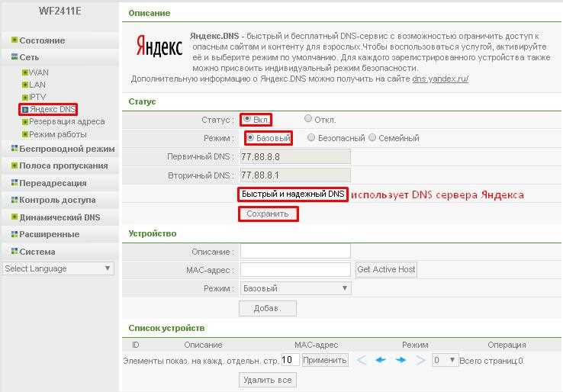Viewport: 563px width, 392px height.
Task: Go to previous page blue arrow
Action: coord(380,360)
